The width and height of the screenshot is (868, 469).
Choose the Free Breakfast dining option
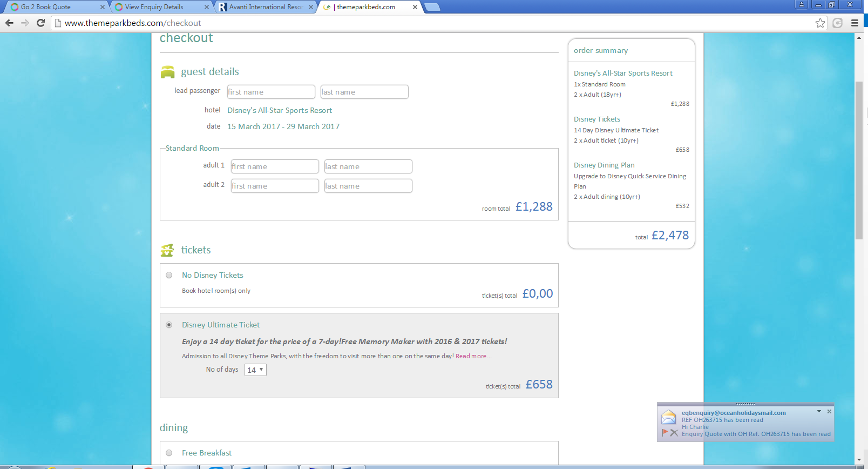pyautogui.click(x=169, y=453)
